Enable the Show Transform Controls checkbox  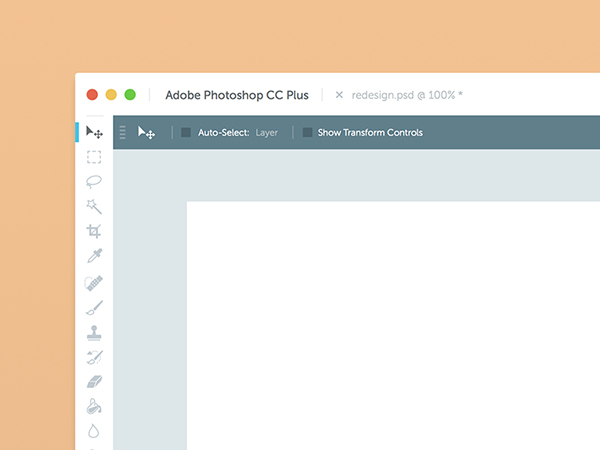click(x=307, y=132)
